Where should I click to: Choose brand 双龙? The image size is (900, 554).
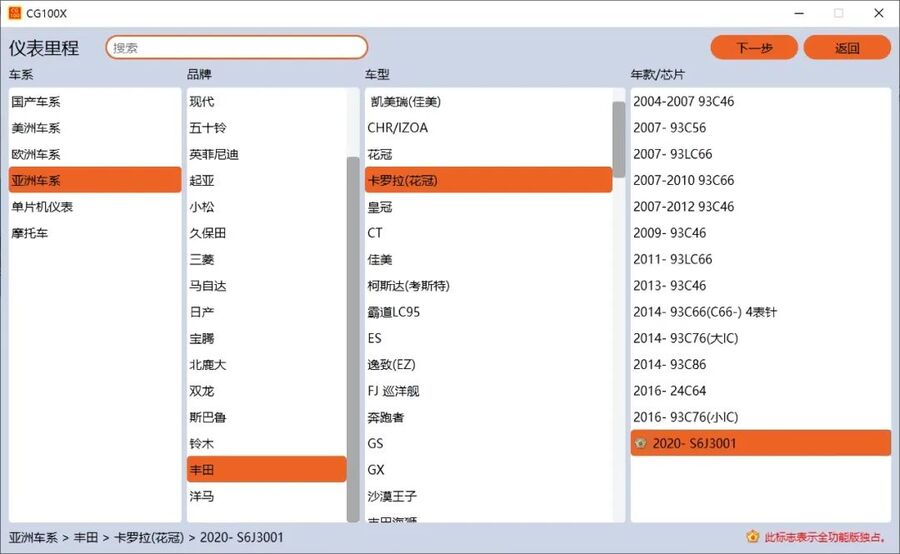(266, 391)
